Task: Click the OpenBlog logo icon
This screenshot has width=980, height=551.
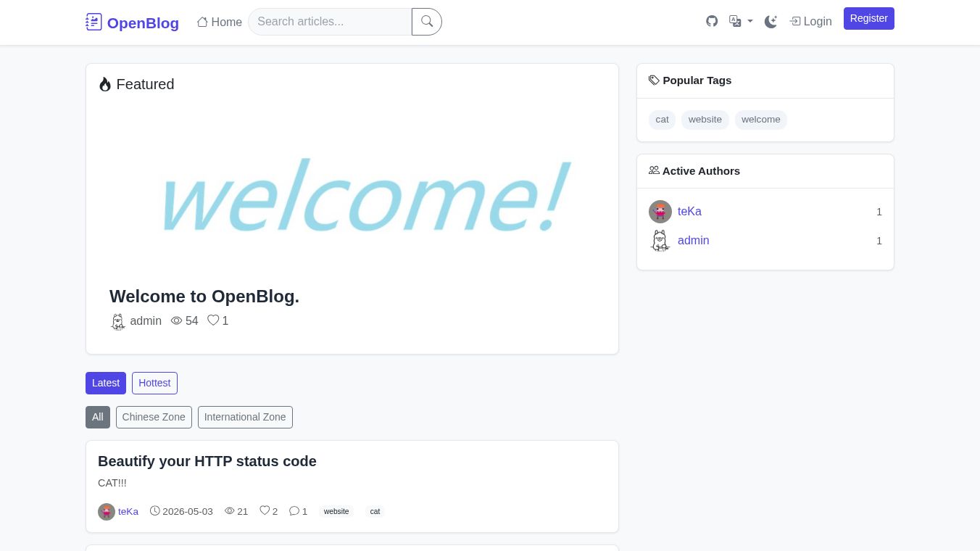Action: coord(94,22)
